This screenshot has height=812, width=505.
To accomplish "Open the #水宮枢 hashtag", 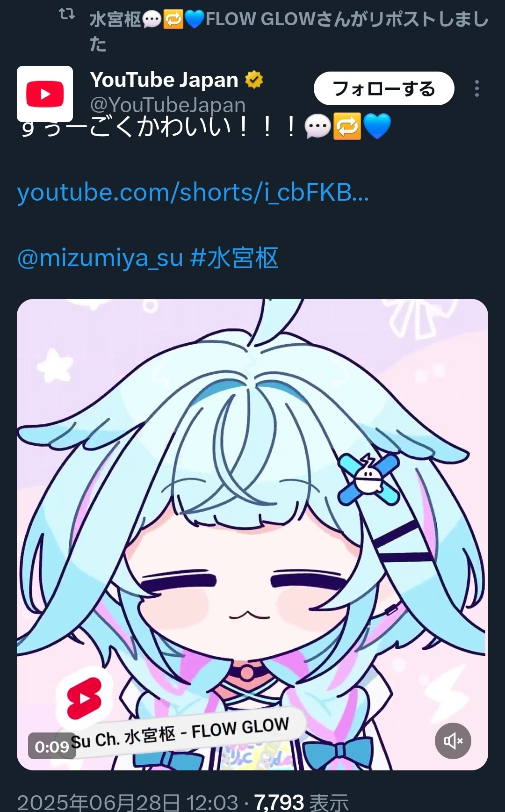I will click(234, 258).
